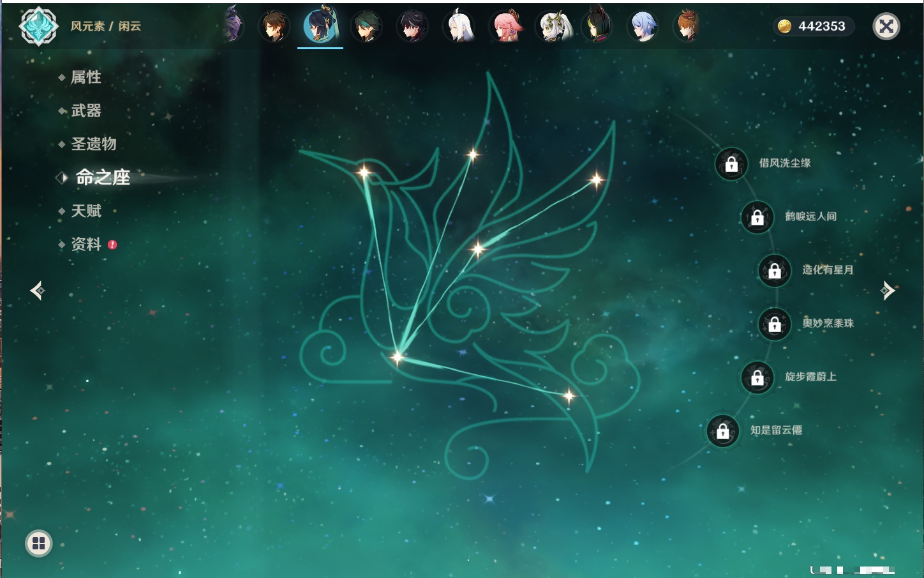Select the orange-haired Tartaglia portrait
This screenshot has width=924, height=578.
[688, 26]
